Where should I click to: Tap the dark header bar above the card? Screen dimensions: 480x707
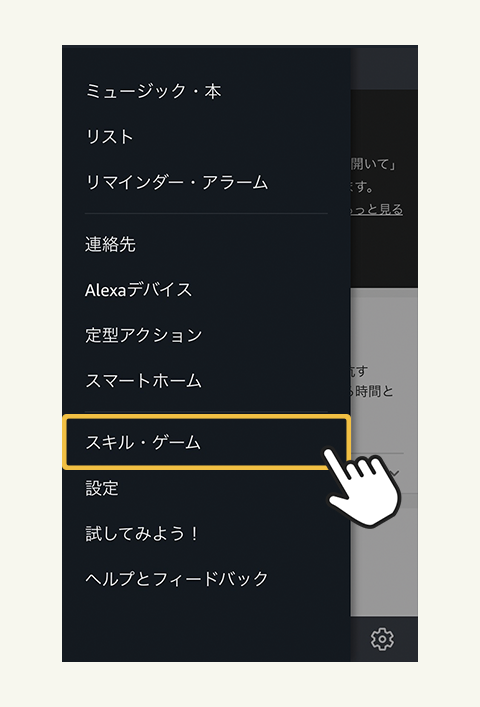pos(384,67)
